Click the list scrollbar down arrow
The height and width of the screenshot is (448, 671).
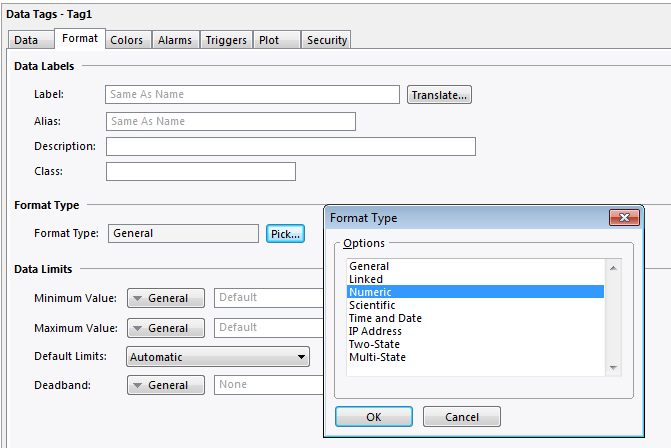(x=613, y=368)
